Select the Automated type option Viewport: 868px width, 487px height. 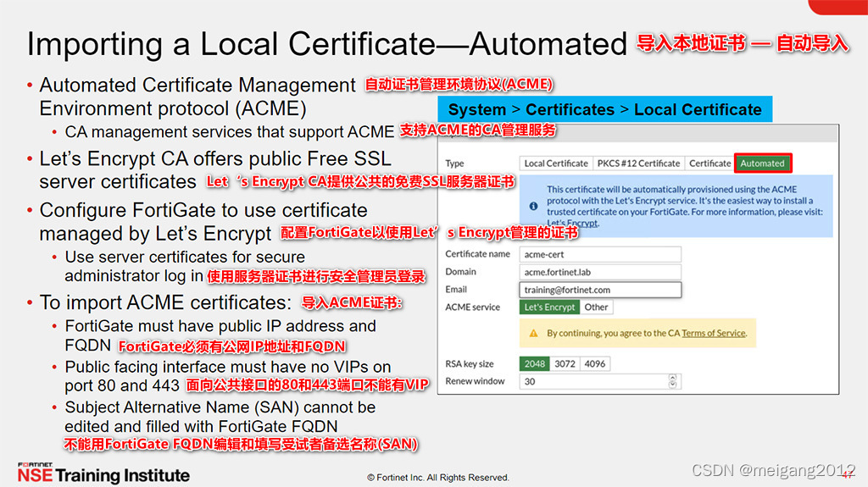tap(763, 163)
